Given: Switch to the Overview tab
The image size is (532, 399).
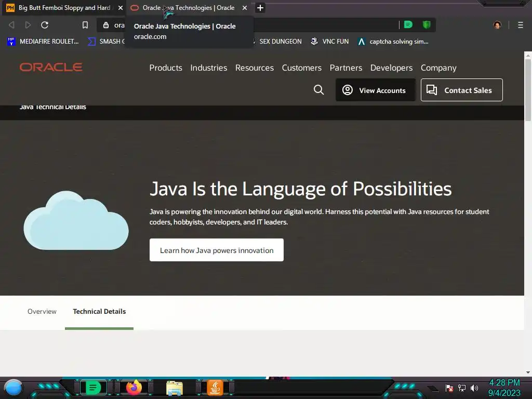Looking at the screenshot, I should [x=42, y=312].
